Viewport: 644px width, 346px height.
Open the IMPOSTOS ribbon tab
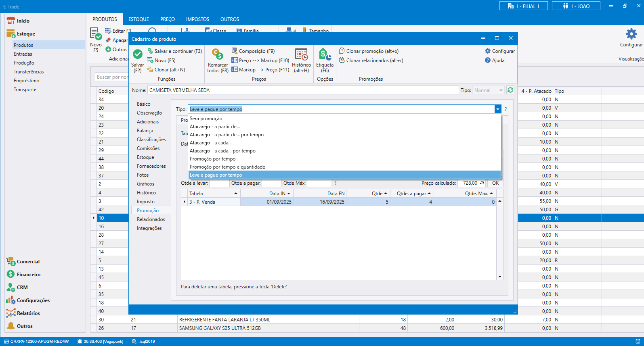pos(197,19)
